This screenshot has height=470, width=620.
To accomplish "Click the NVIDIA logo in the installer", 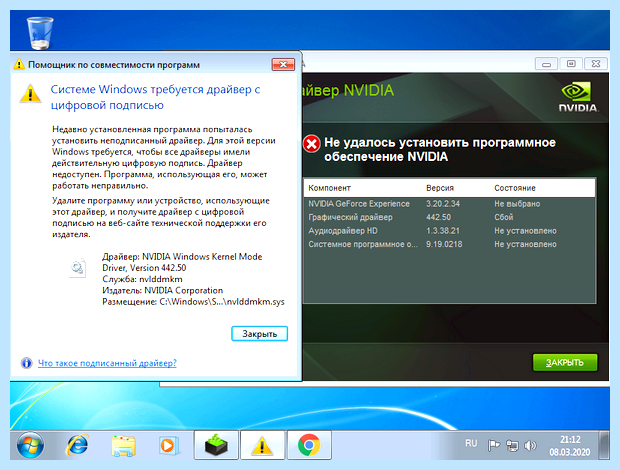I will tap(578, 97).
